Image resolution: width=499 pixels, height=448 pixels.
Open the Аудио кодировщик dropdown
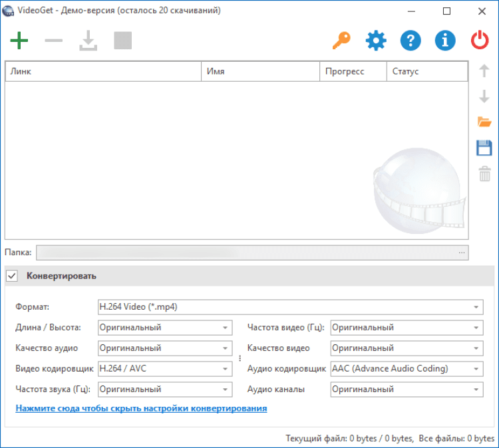click(x=407, y=369)
